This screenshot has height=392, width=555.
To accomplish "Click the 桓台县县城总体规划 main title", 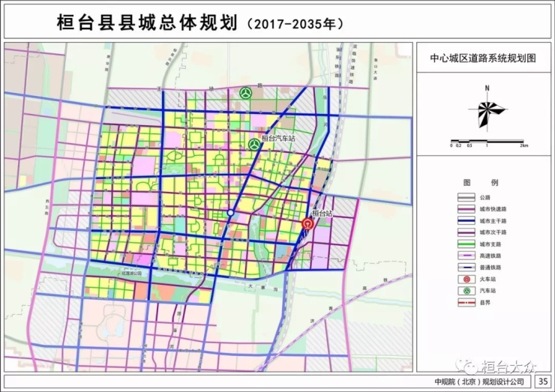I will [147, 23].
